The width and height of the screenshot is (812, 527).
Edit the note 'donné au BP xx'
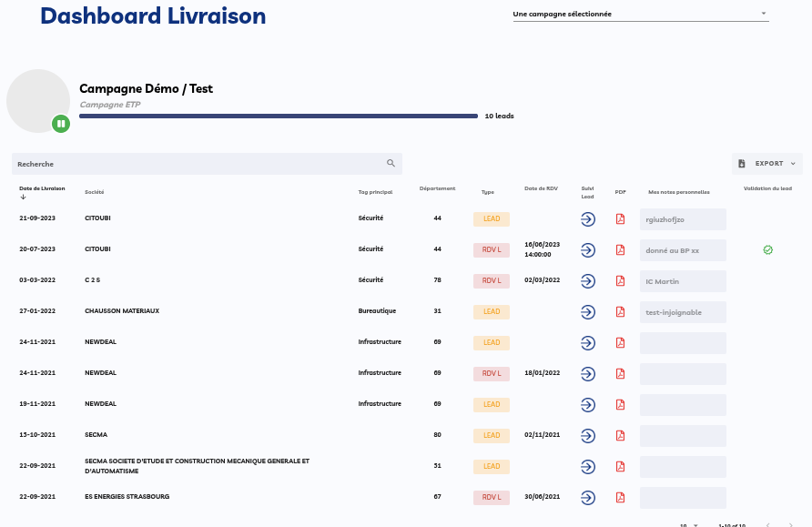click(x=683, y=250)
